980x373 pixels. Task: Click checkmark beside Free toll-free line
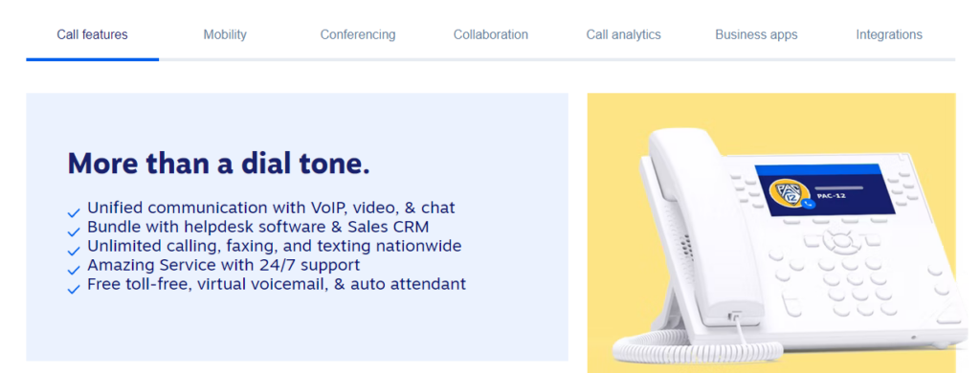(x=74, y=289)
